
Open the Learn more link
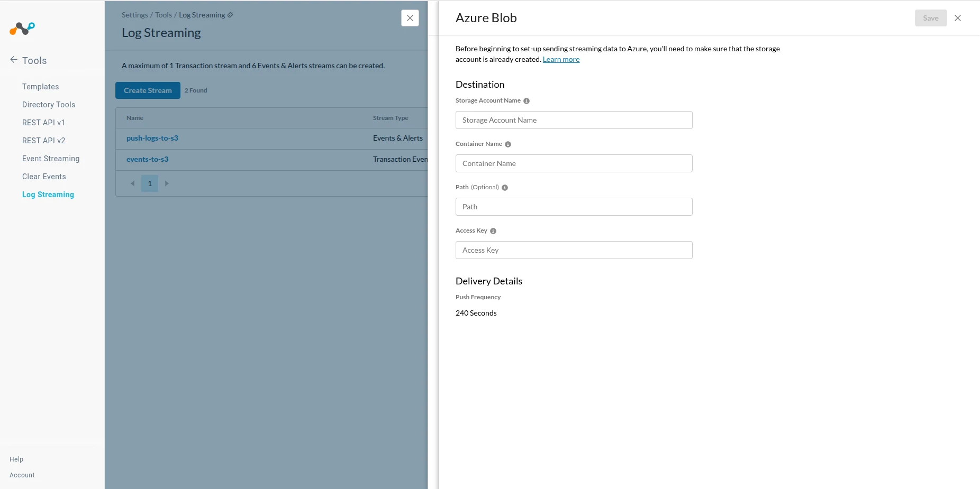pyautogui.click(x=561, y=60)
